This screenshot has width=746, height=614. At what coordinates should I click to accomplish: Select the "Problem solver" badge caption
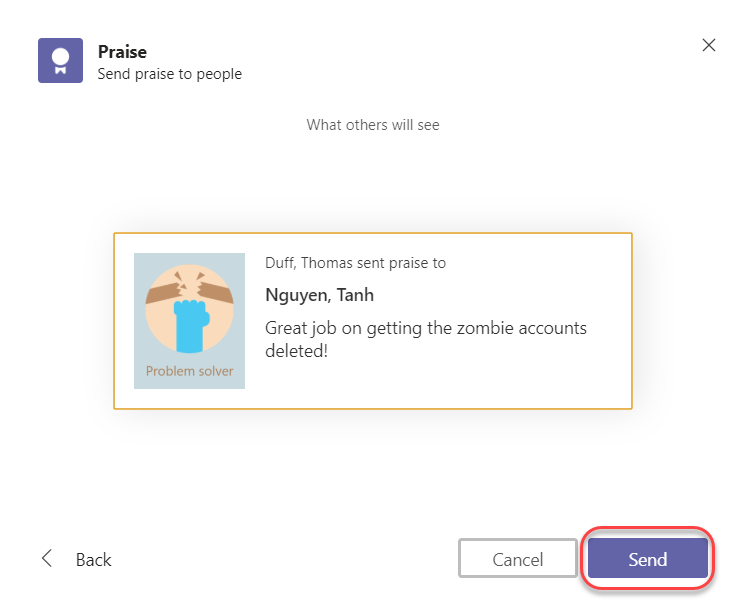(189, 371)
